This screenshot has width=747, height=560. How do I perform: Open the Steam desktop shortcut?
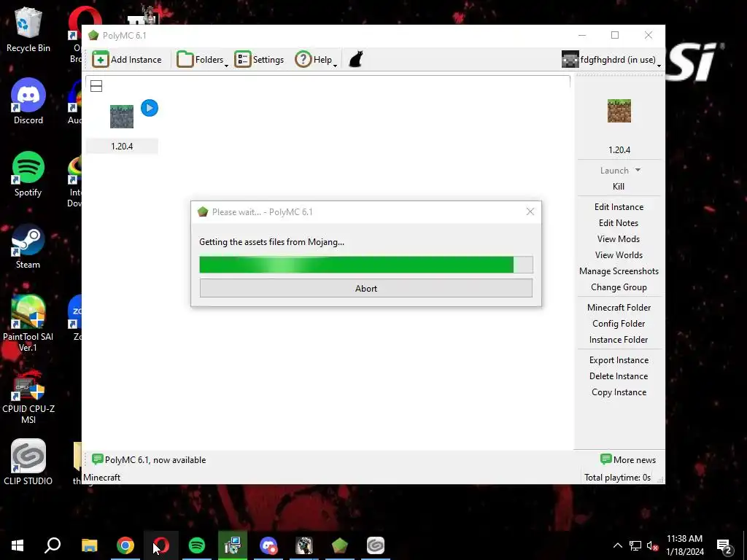[x=28, y=246]
